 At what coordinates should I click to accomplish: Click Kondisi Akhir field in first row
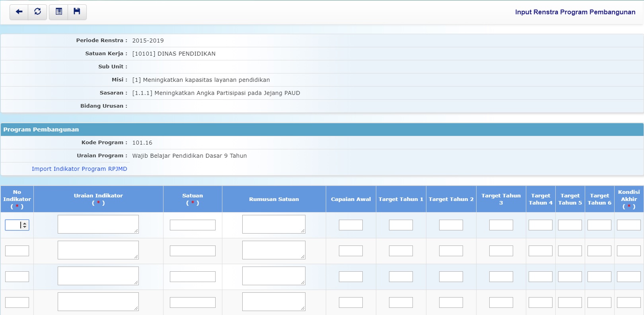(x=629, y=225)
